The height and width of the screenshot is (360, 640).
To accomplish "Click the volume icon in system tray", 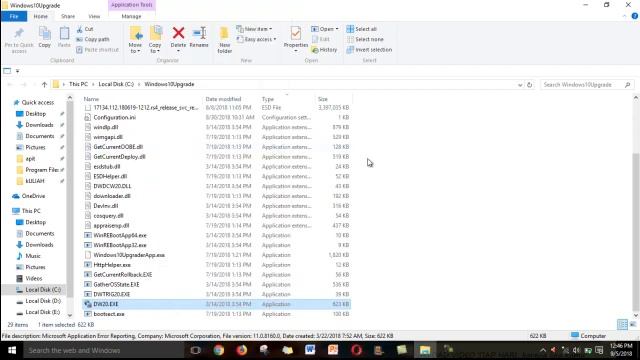I will 576,350.
